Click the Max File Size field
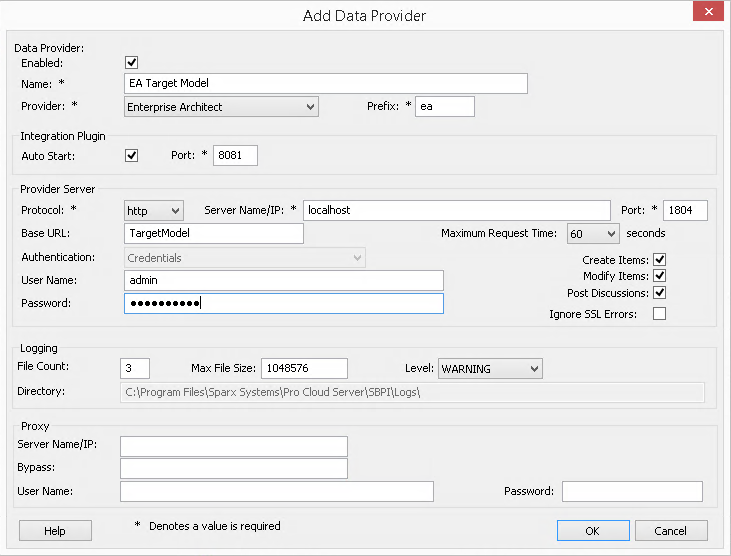Viewport: 731px width, 556px height. [x=303, y=368]
